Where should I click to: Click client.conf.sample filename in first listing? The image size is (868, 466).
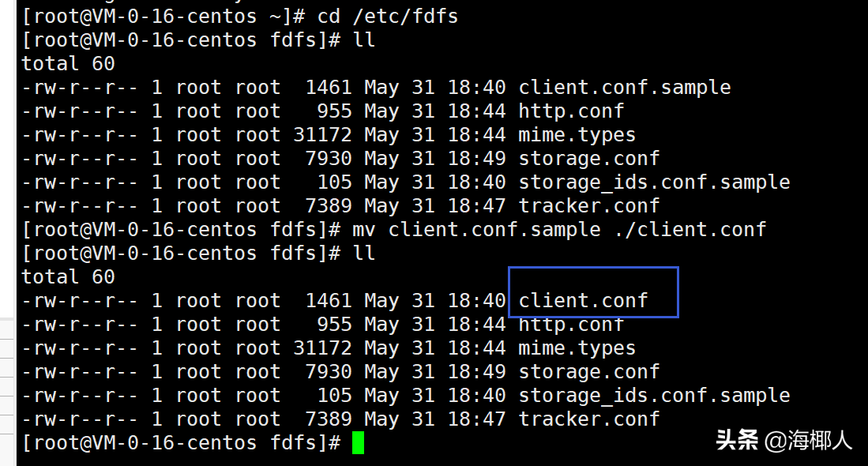coord(624,88)
